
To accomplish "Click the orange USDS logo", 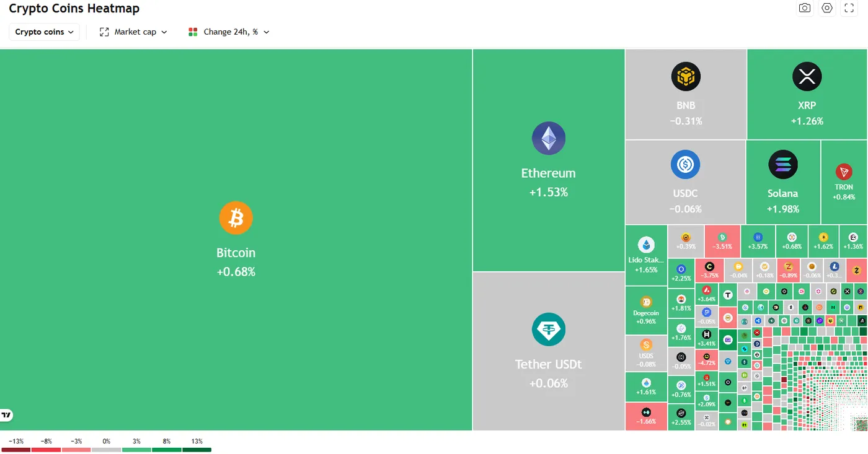I will (x=646, y=345).
